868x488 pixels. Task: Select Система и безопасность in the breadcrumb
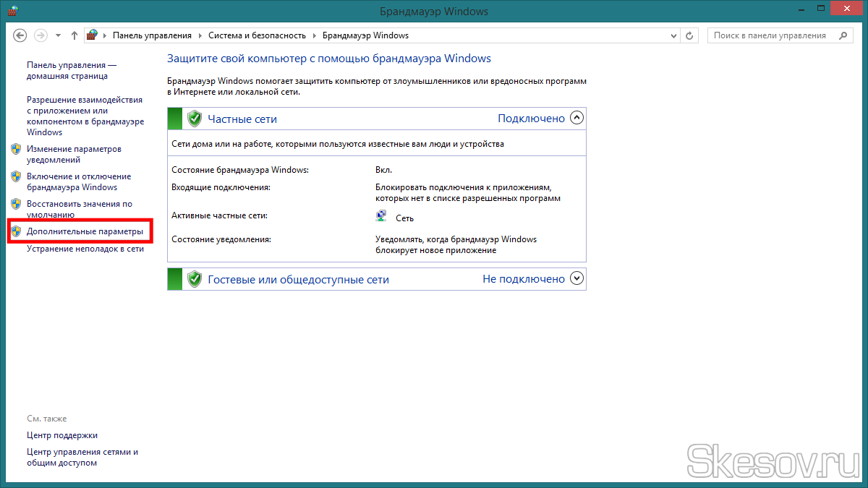[257, 35]
